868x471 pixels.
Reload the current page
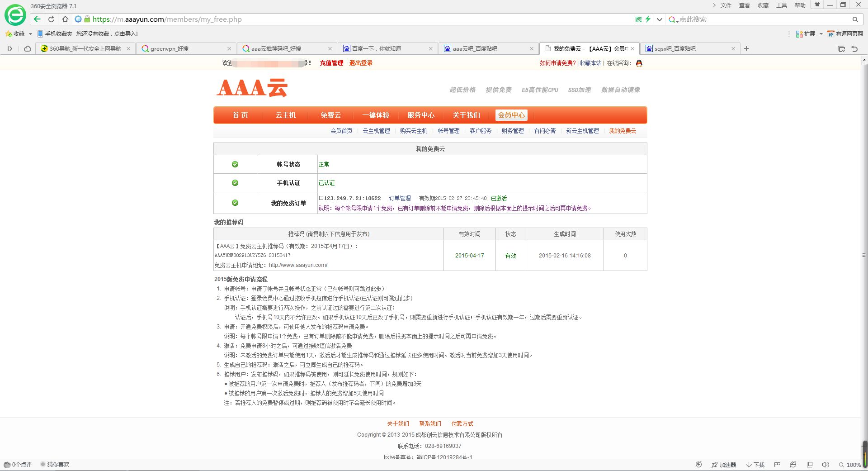pos(51,19)
